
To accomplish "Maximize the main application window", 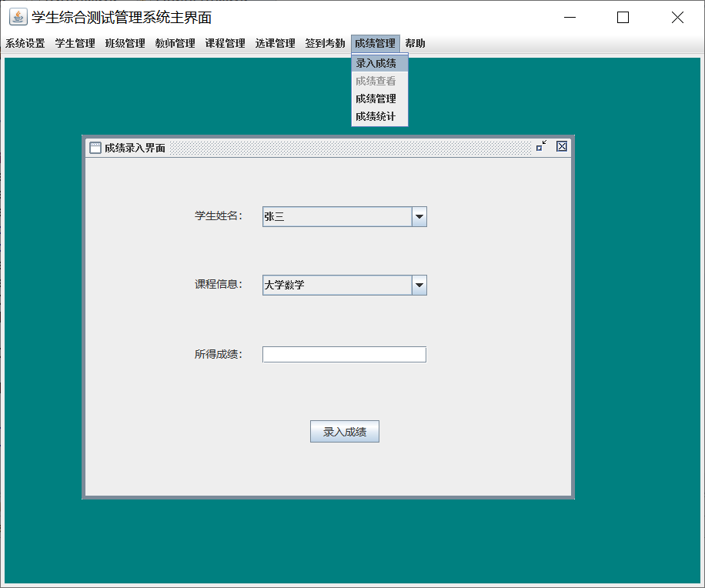I will (x=623, y=18).
